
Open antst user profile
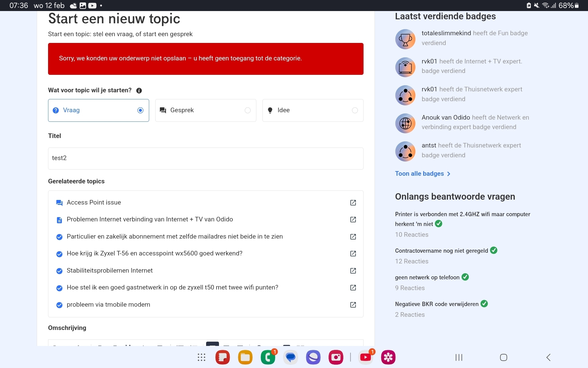[429, 145]
